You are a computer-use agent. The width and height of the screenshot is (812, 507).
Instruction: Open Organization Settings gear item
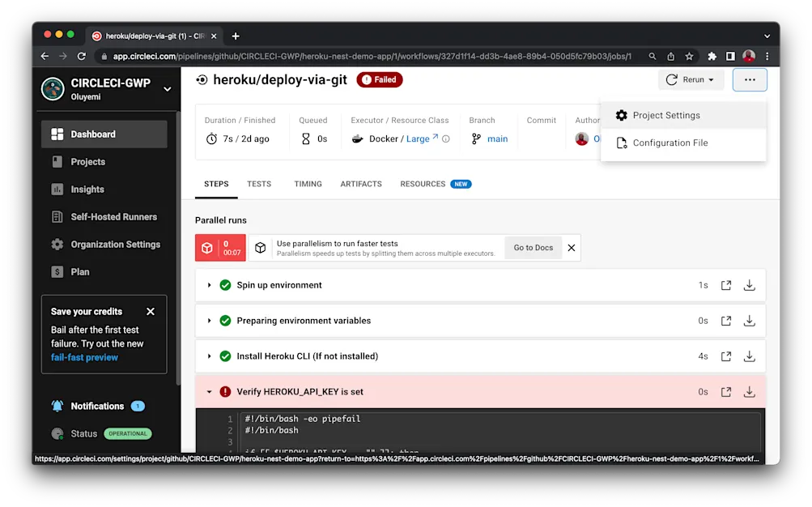(x=104, y=244)
